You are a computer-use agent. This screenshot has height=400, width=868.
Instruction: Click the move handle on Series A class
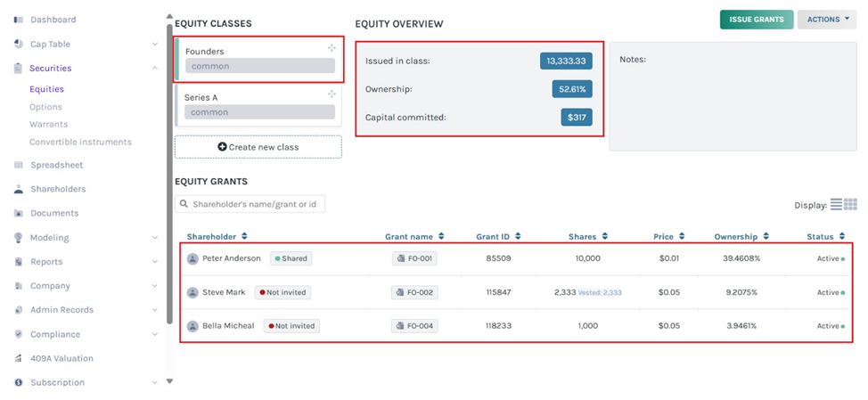pos(332,94)
